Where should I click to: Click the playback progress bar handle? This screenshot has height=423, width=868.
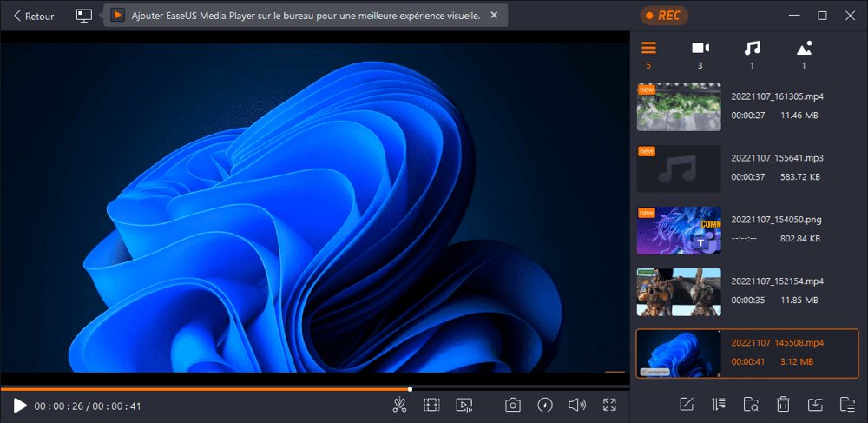pyautogui.click(x=411, y=389)
